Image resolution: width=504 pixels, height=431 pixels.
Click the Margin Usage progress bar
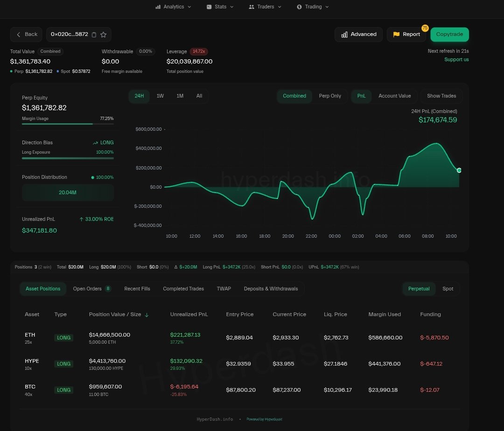point(67,124)
